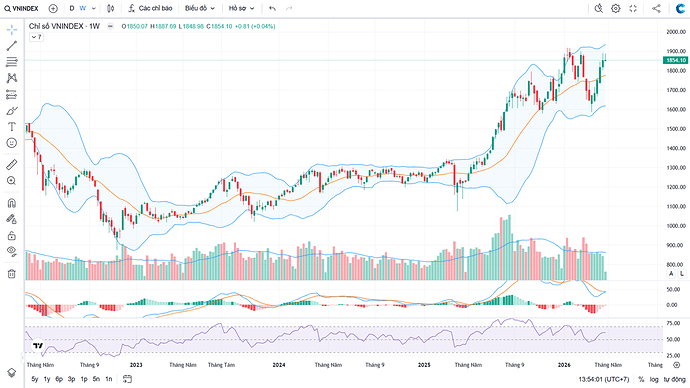Set the range to 1y
The image size is (690, 388).
point(47,379)
